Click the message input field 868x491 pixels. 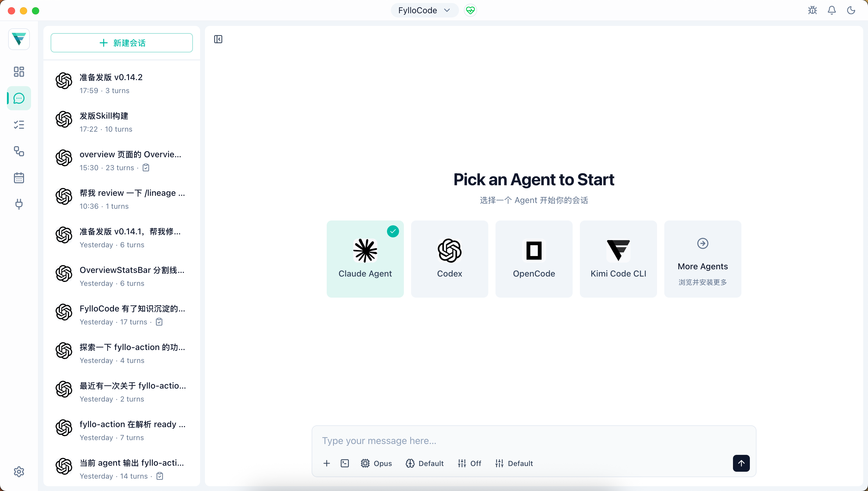(x=534, y=441)
